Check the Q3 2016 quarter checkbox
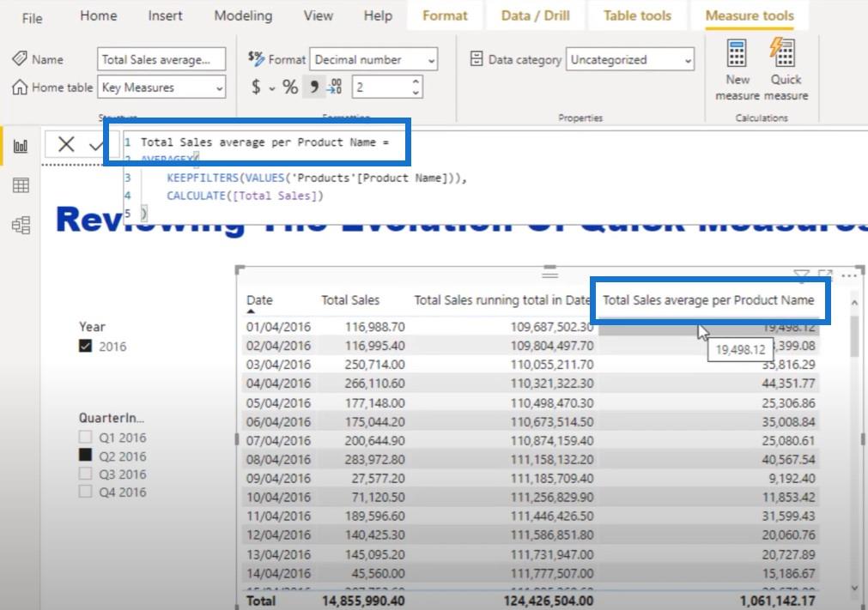868x610 pixels. pos(85,474)
